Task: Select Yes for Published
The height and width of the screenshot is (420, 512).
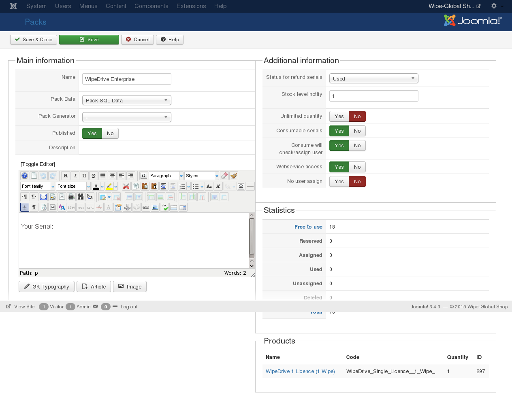Action: (x=92, y=134)
